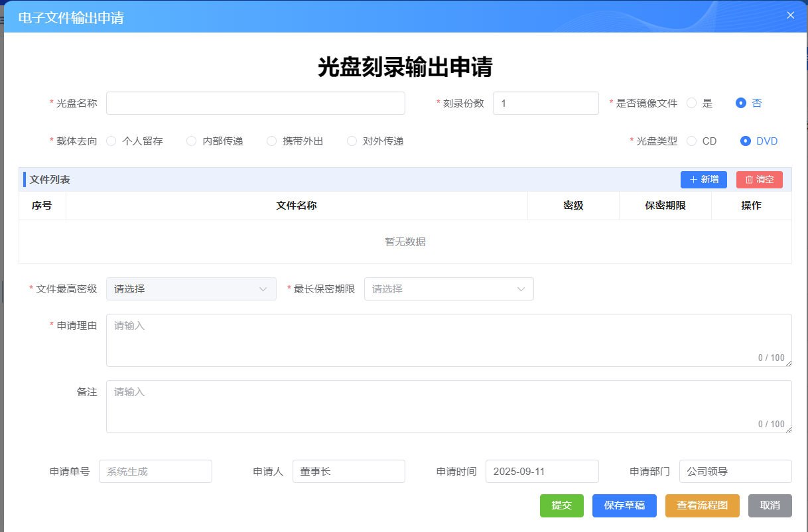Open 查看流程图 flowchart view
Screen dimensions: 808x532
pyautogui.click(x=702, y=505)
